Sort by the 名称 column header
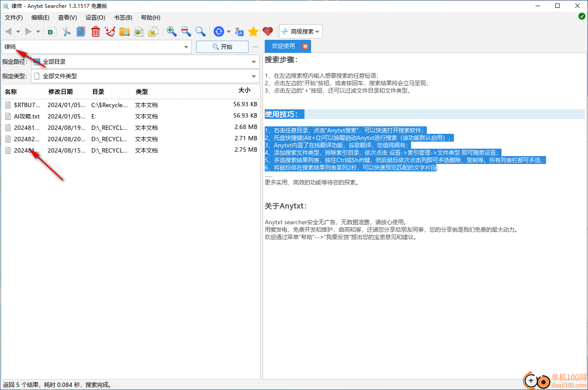The height and width of the screenshot is (390, 588). (11, 92)
